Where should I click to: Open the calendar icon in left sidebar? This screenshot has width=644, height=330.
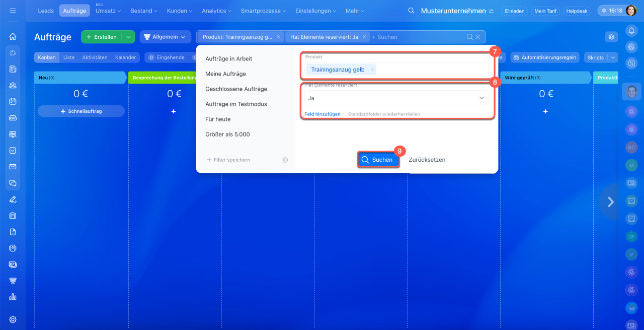pos(13,101)
